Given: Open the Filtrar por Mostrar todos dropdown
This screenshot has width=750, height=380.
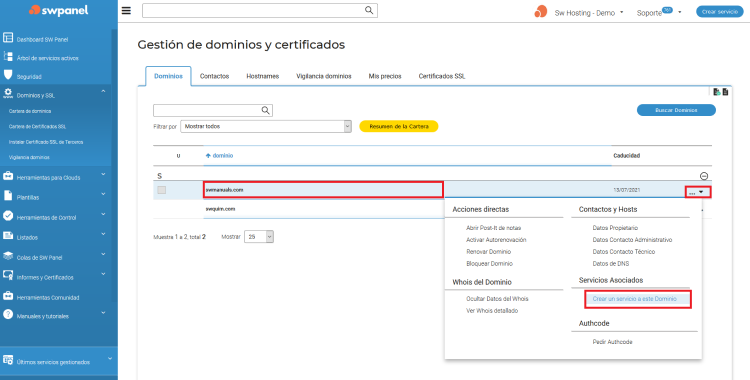Looking at the screenshot, I should click(x=266, y=126).
